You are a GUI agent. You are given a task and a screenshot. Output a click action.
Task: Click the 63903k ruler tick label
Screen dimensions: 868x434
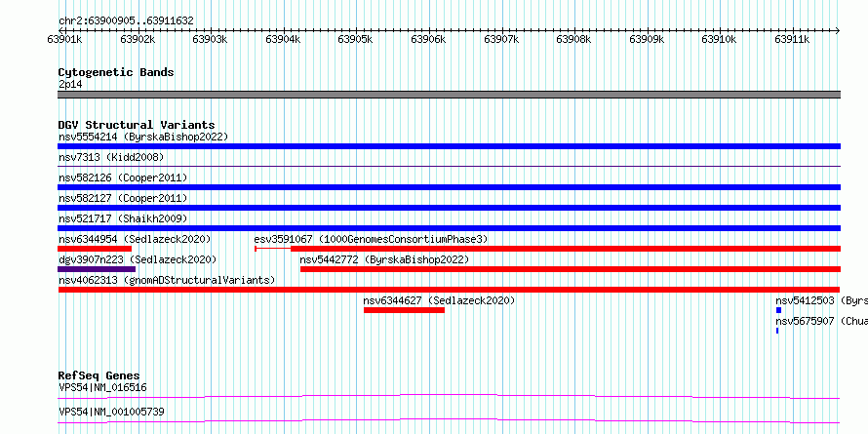[211, 39]
